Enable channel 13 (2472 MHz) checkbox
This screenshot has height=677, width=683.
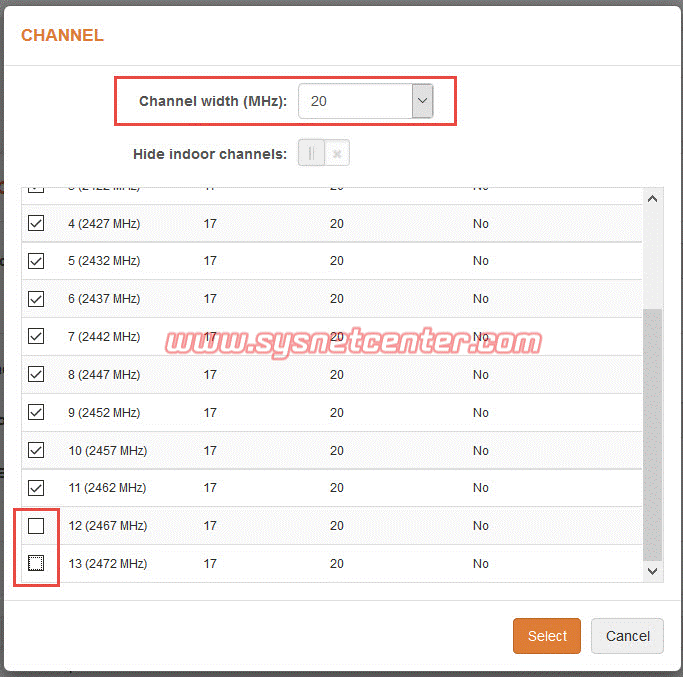pyautogui.click(x=36, y=564)
